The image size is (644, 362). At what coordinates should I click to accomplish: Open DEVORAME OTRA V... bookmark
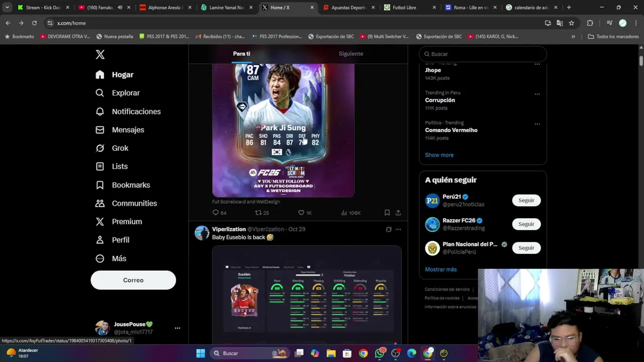click(65, 37)
